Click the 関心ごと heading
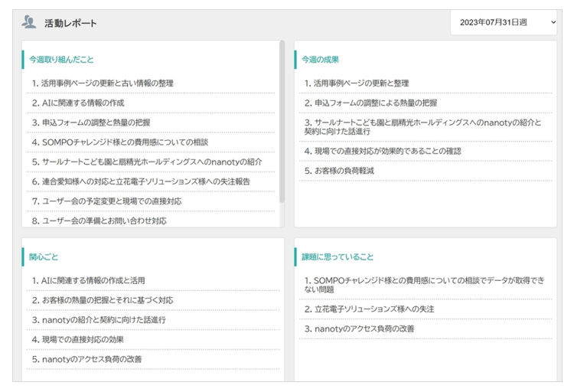 [x=44, y=256]
